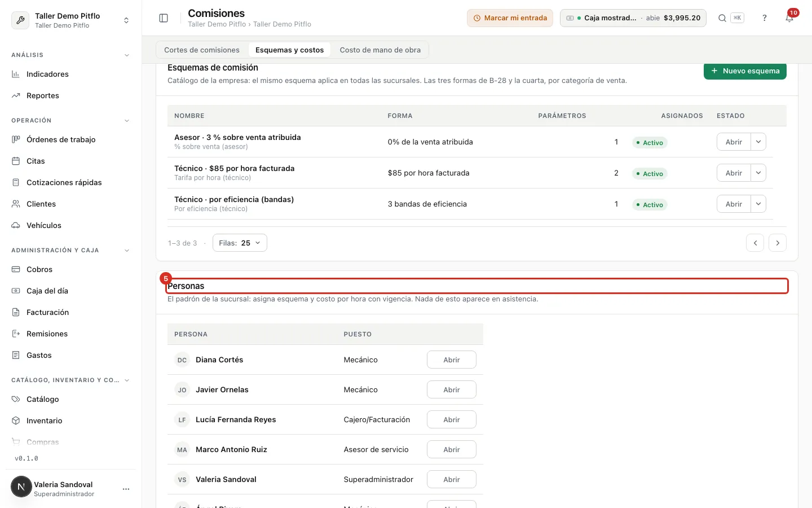Abrir the Diana Cortés person row
This screenshot has height=508, width=812.
[x=451, y=360]
